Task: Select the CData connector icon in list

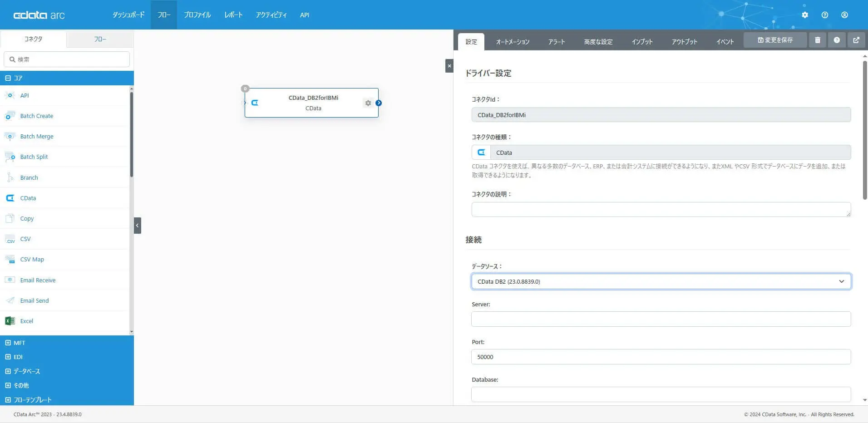Action: tap(10, 198)
